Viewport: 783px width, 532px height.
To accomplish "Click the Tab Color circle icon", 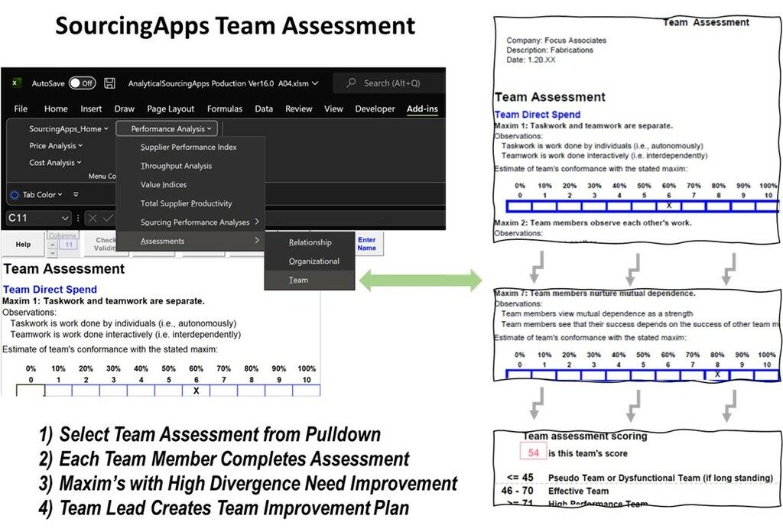I will point(15,195).
